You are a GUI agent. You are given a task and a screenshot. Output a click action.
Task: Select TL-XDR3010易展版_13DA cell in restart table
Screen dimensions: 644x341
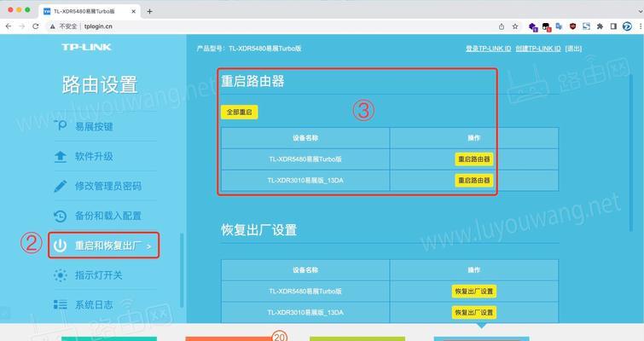click(305, 181)
